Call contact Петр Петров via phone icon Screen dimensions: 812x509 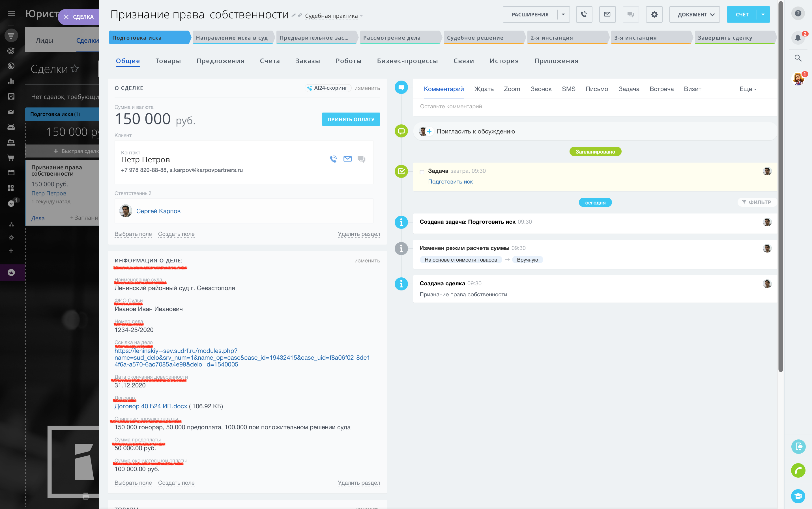coord(333,159)
